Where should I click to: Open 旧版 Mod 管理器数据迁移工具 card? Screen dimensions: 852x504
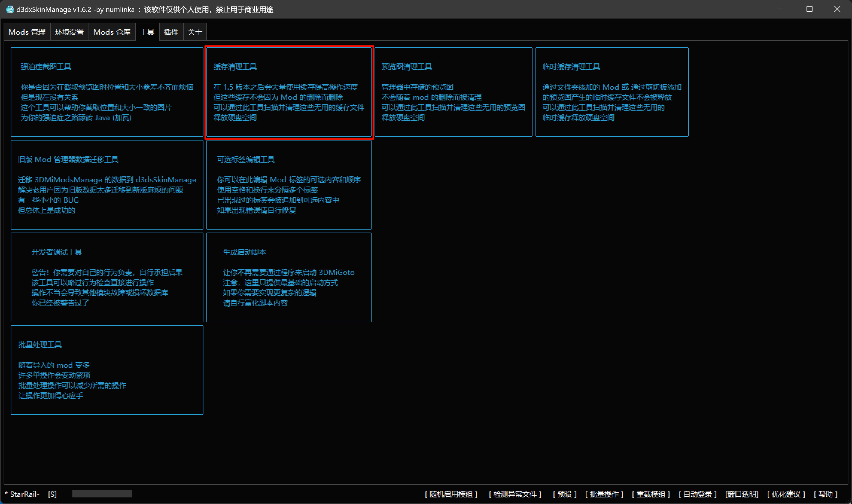(x=107, y=185)
